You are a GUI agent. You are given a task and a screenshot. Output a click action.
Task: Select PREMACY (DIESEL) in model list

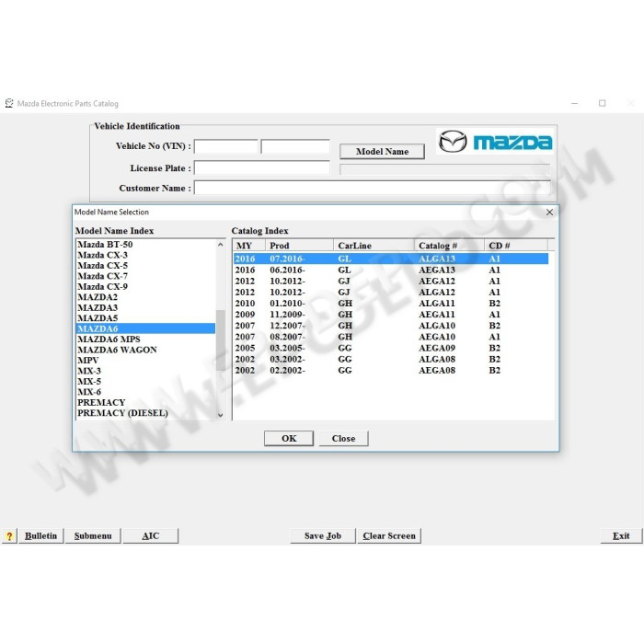tap(145, 413)
